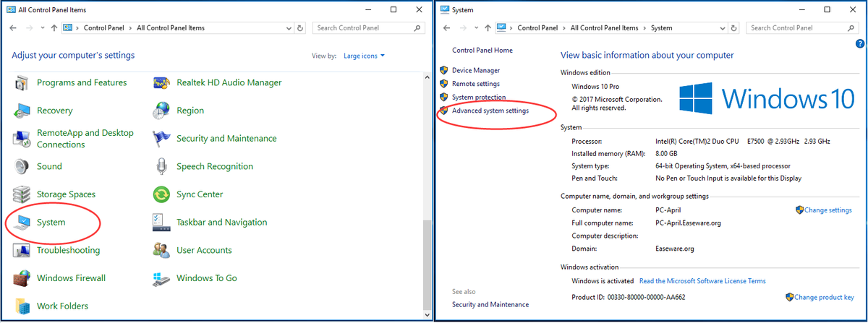Click search magnifier in System window
Viewport: 868px width, 323px height.
[x=851, y=28]
